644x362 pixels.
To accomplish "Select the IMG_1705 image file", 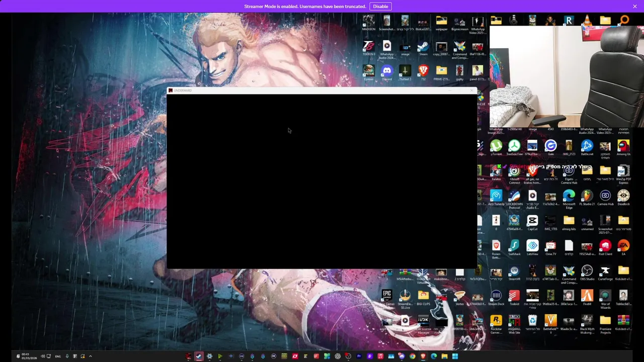I will pos(550,223).
